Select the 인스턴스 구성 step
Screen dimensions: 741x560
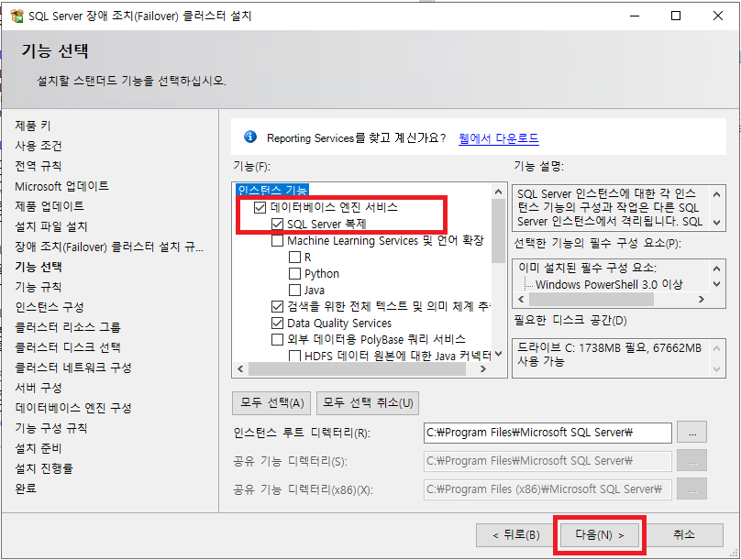[50, 307]
